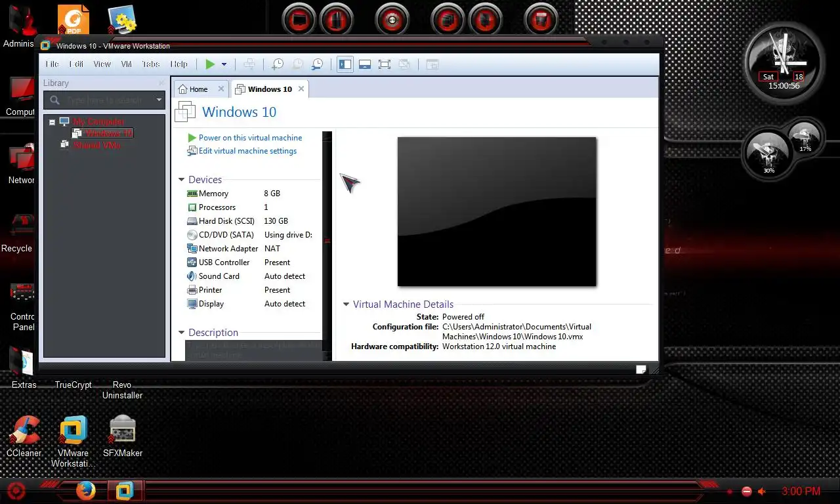Click the Hard Disk (SCSI) device icon
The image size is (840, 504).
click(192, 221)
